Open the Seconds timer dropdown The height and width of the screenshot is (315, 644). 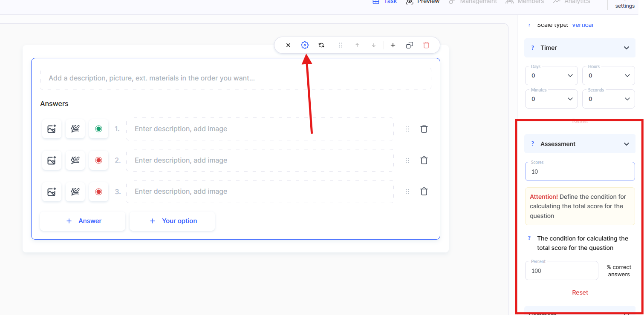[608, 99]
